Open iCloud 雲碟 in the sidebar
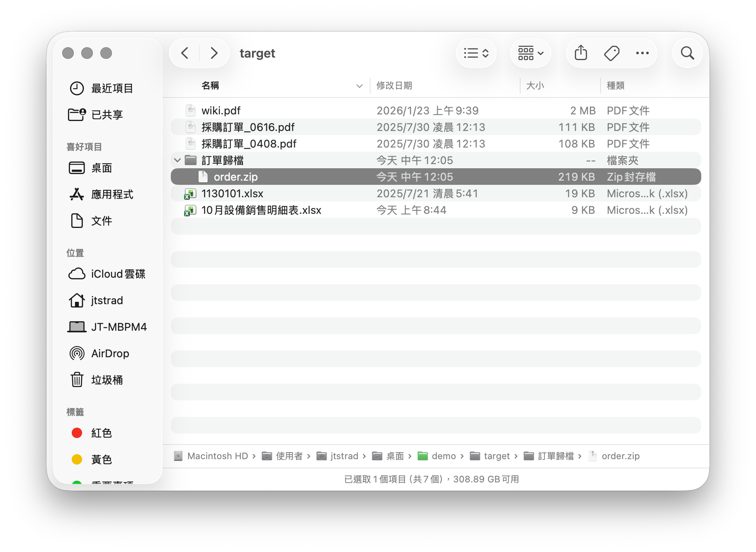 pos(118,274)
